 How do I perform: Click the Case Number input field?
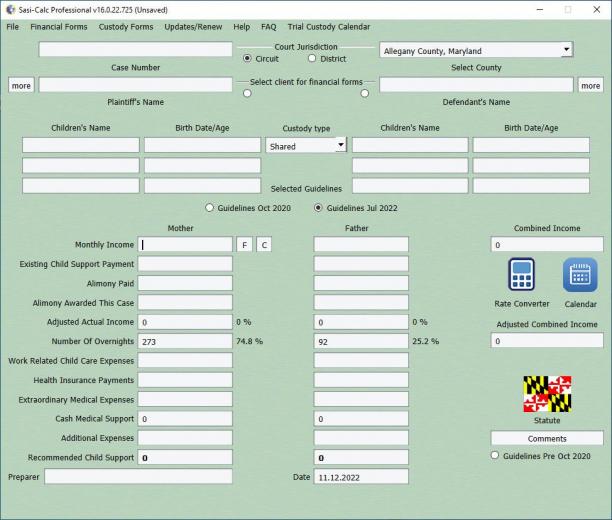tap(135, 50)
